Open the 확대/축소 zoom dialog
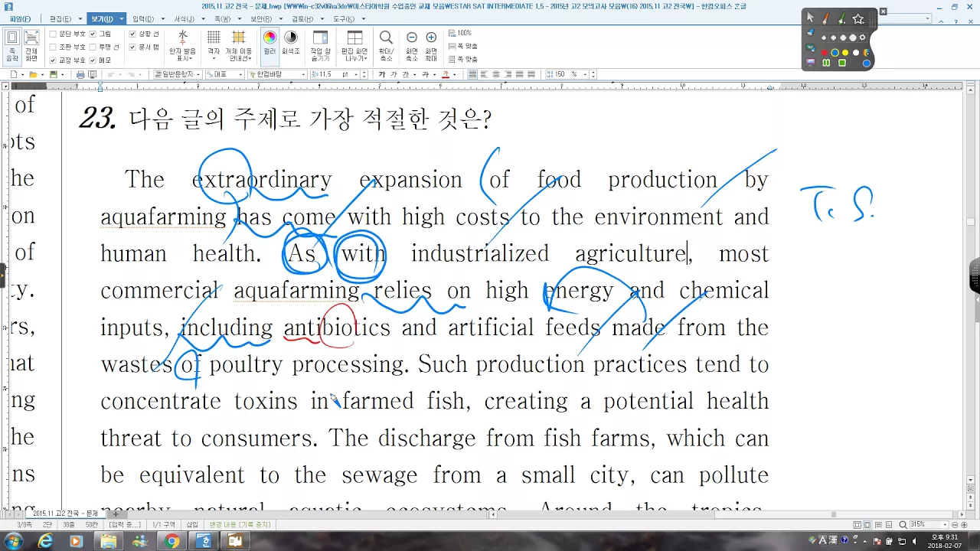This screenshot has width=980, height=551. tap(386, 47)
